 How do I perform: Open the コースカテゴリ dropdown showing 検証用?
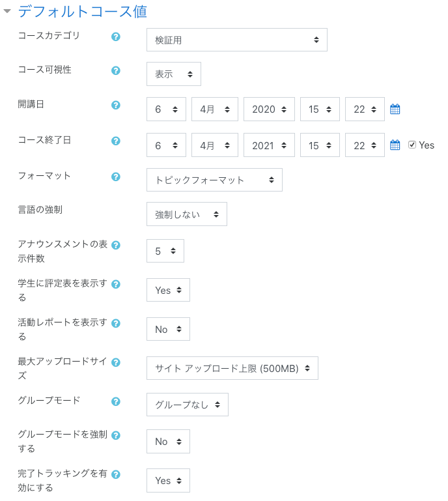coord(236,40)
